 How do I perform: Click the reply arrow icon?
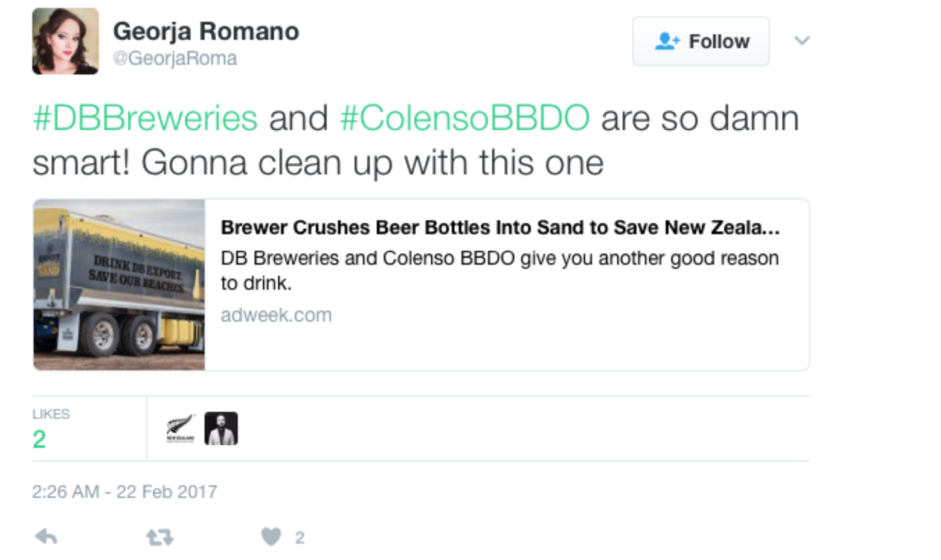[x=47, y=536]
